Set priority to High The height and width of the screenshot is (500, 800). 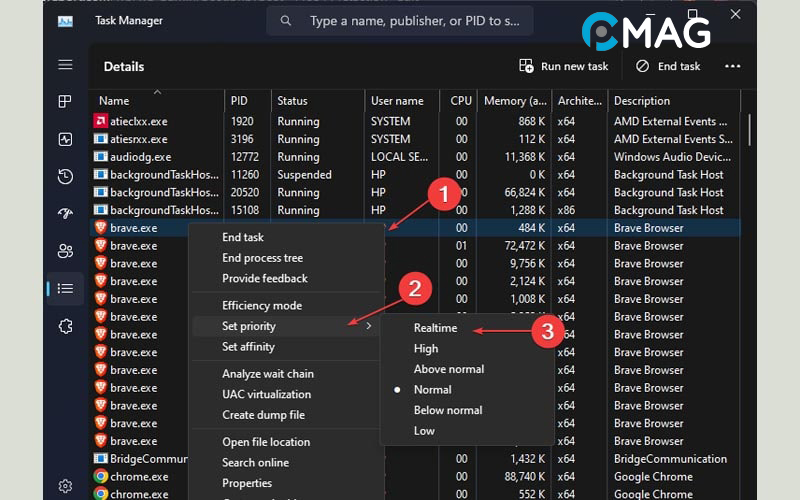(x=426, y=348)
